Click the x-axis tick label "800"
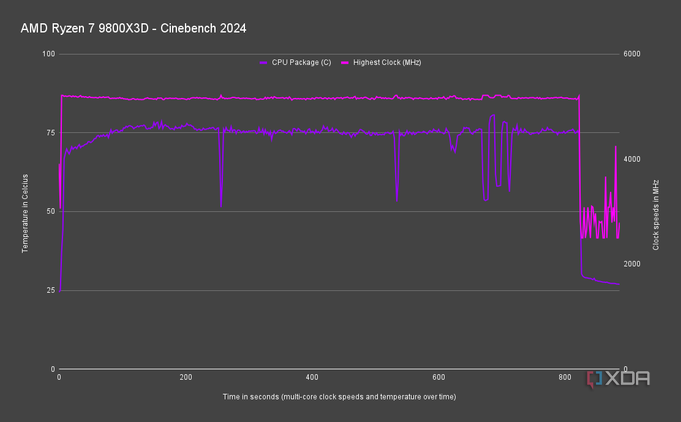Image resolution: width=681 pixels, height=422 pixels. pyautogui.click(x=565, y=378)
